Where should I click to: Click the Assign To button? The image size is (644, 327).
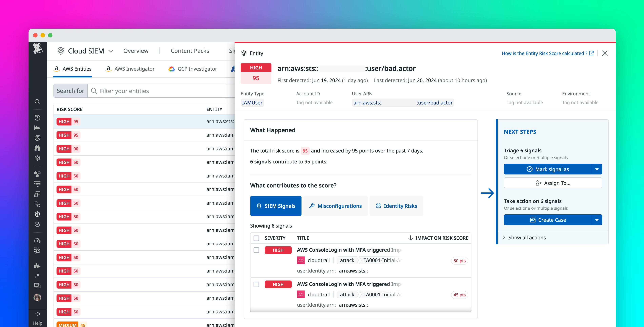point(553,183)
